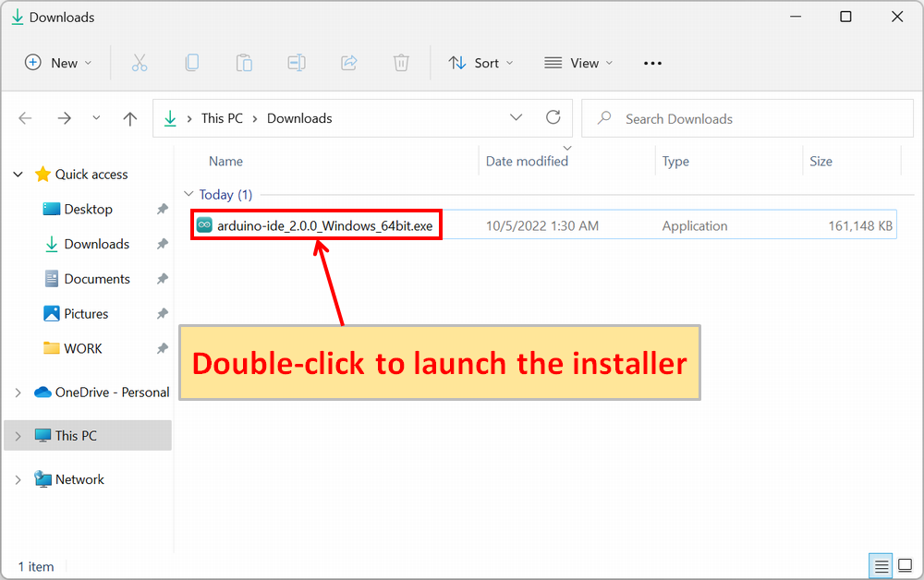Screen dimensions: 924x580
Task: Refresh the Downloads folder view
Action: pyautogui.click(x=553, y=118)
